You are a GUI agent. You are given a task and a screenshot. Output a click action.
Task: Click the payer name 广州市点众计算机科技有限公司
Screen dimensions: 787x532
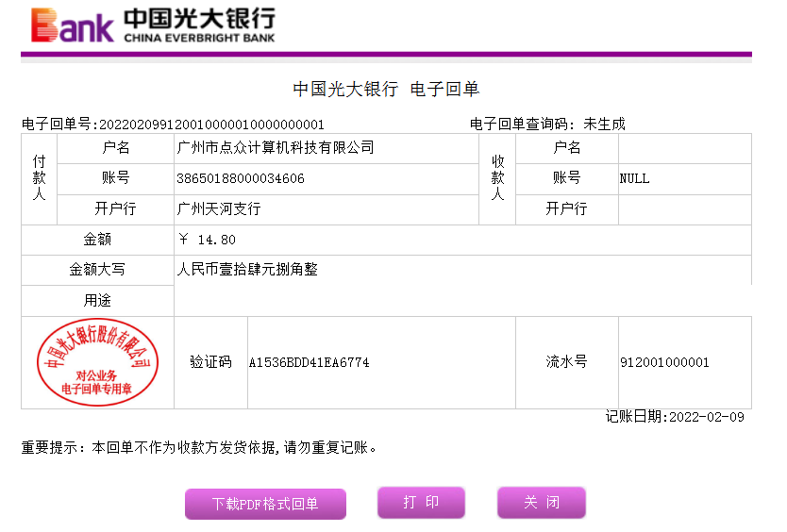click(276, 148)
